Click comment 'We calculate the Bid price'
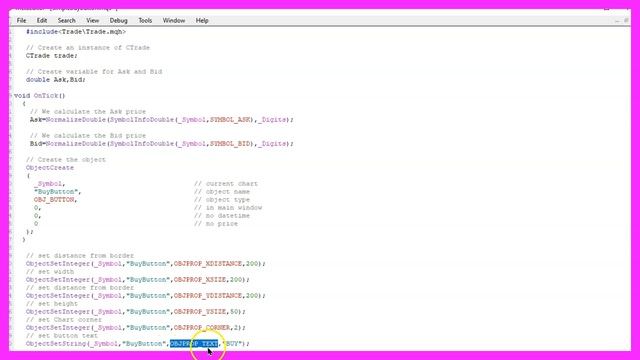The image size is (640, 360). pyautogui.click(x=88, y=136)
